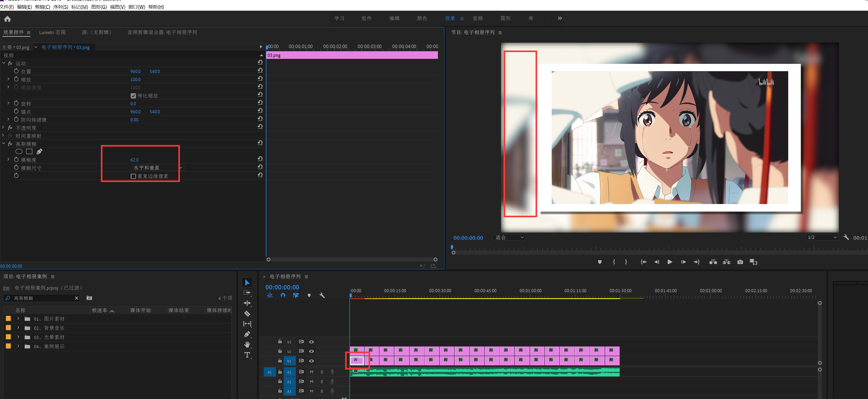The image size is (868, 399).
Task: Select the Hand tool
Action: [247, 345]
